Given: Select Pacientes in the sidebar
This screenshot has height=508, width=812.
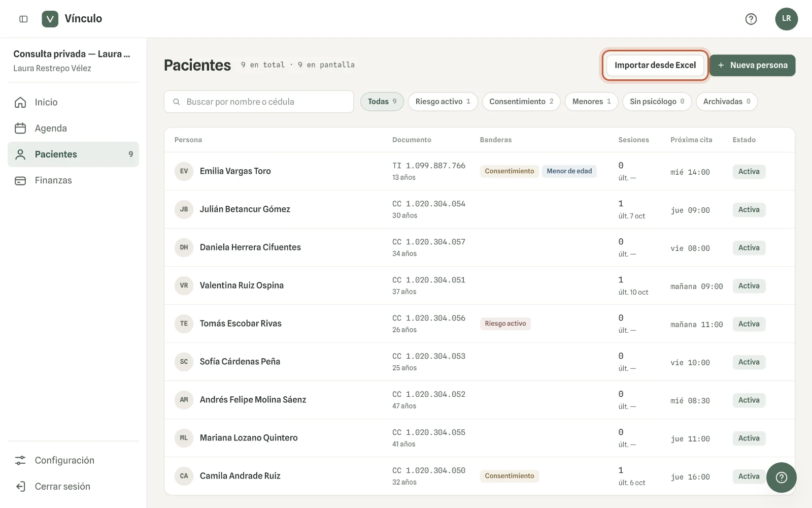Looking at the screenshot, I should click(73, 154).
